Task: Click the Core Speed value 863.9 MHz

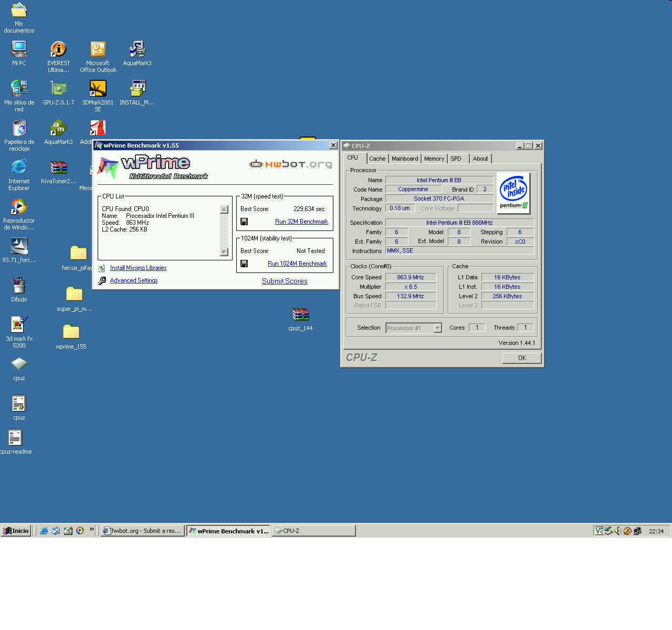Action: point(411,277)
